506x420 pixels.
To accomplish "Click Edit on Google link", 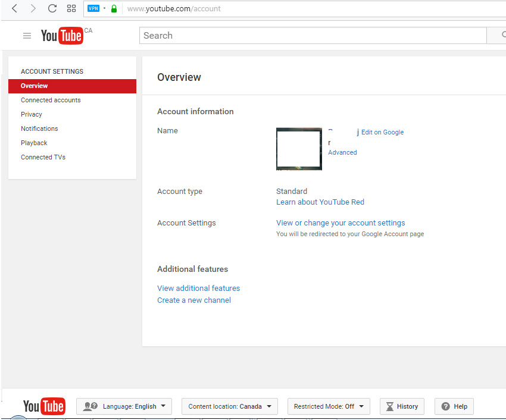I will pos(382,132).
